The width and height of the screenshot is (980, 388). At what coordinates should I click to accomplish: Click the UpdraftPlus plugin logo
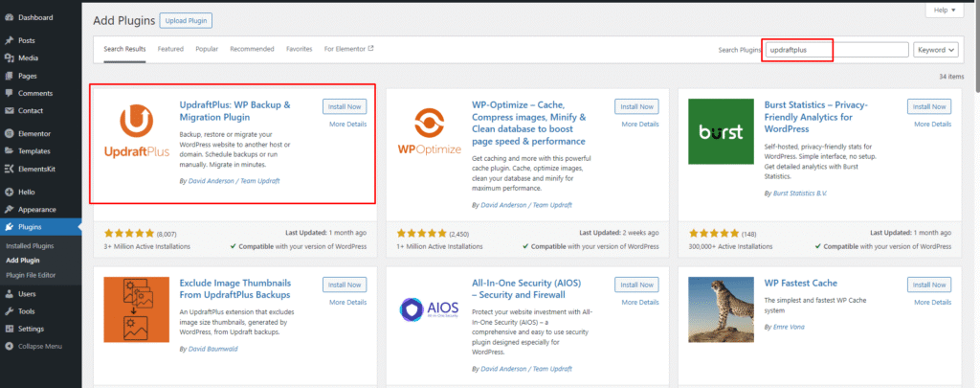tap(136, 129)
